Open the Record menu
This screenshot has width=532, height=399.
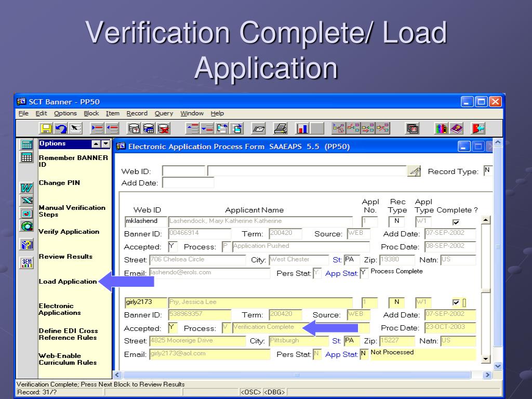pos(137,113)
